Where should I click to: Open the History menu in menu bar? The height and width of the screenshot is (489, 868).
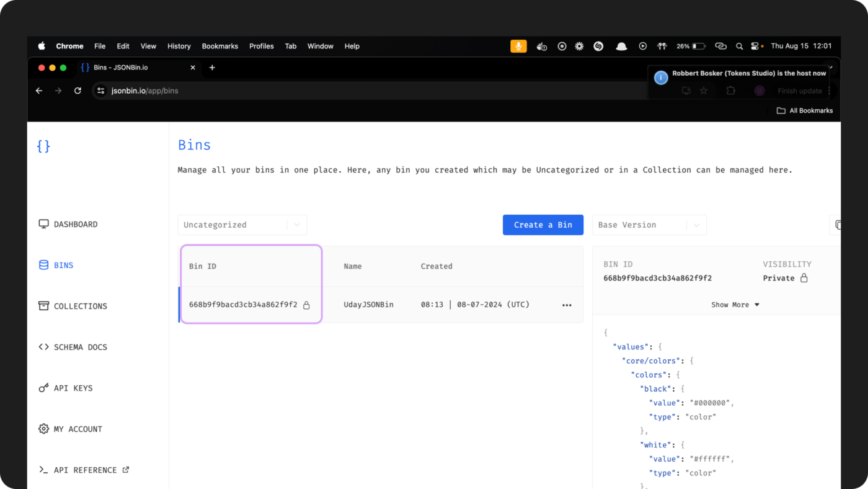click(179, 46)
